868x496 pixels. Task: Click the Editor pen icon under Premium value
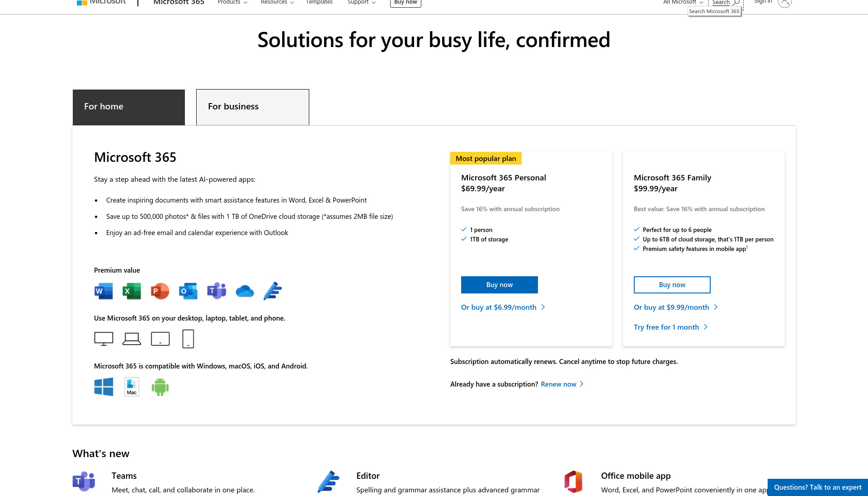coord(273,291)
